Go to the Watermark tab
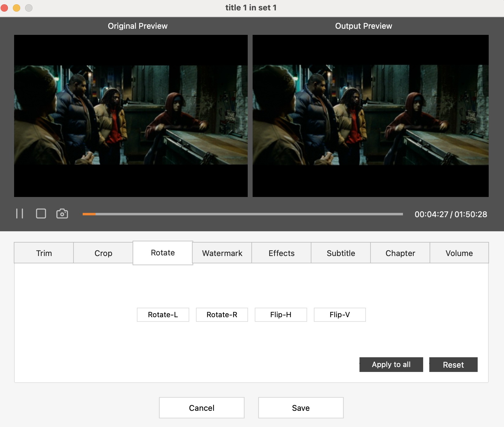 click(x=222, y=253)
